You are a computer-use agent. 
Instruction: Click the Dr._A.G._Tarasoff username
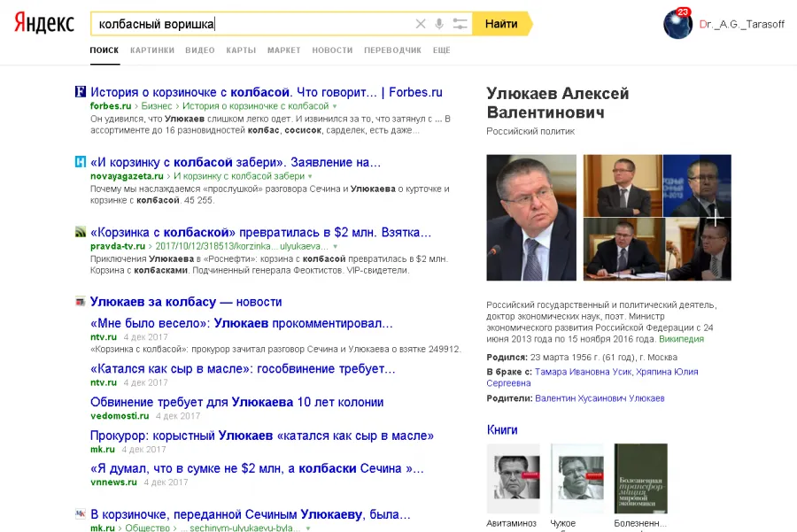coord(741,25)
